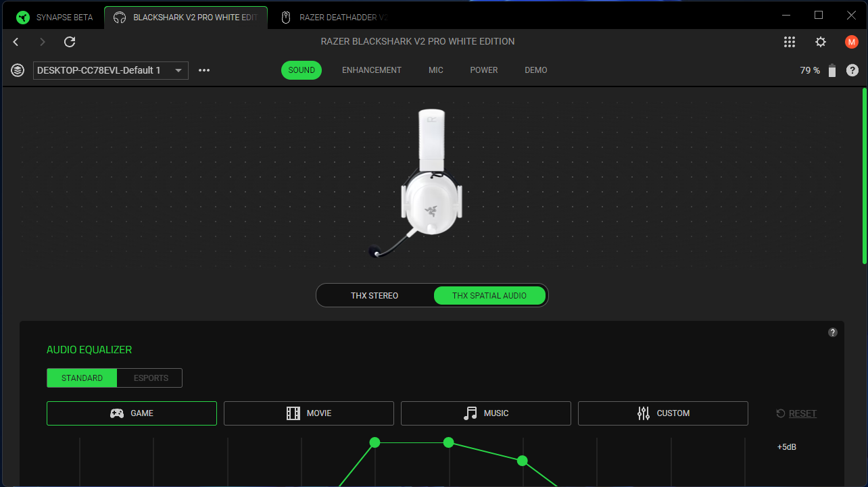Open Audio Equalizer help tooltip icon
This screenshot has width=868, height=487.
[x=833, y=332]
